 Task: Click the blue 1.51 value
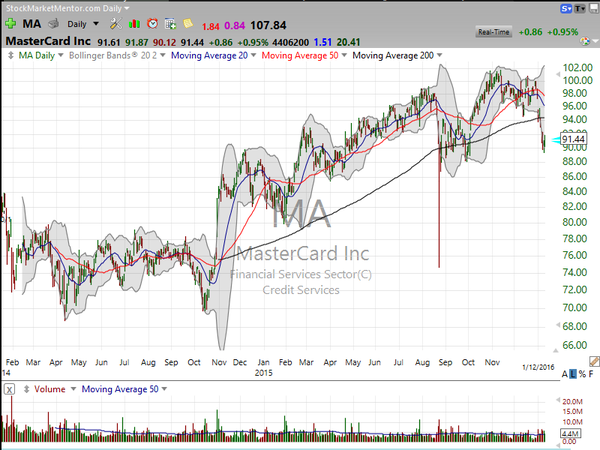click(323, 42)
